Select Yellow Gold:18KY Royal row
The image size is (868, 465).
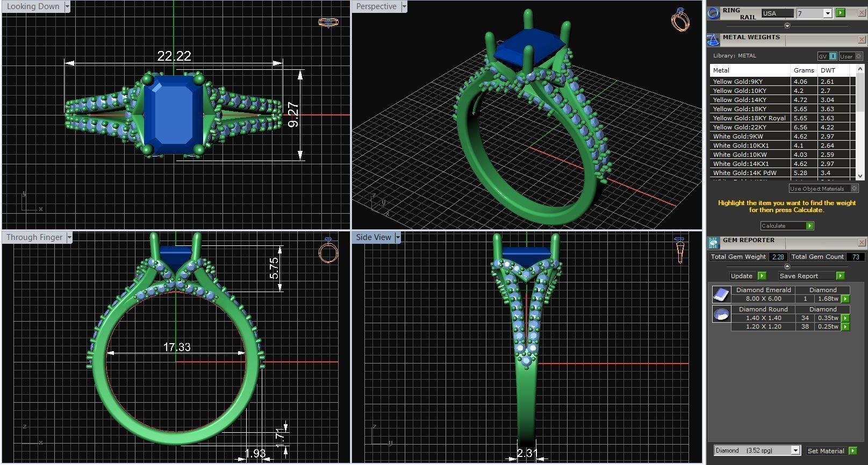[x=783, y=118]
